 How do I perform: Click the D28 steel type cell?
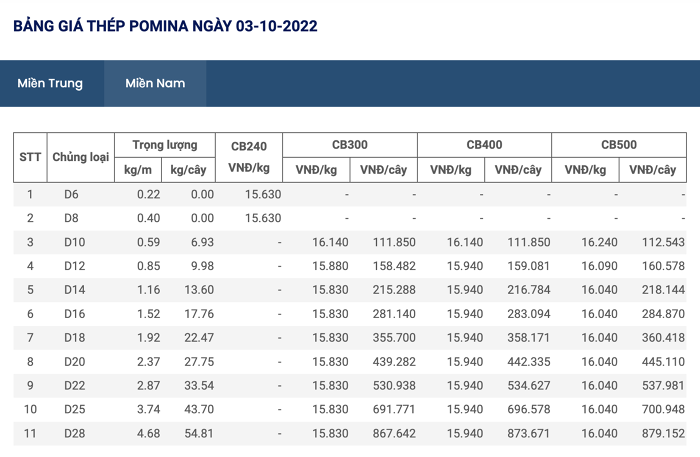(75, 433)
